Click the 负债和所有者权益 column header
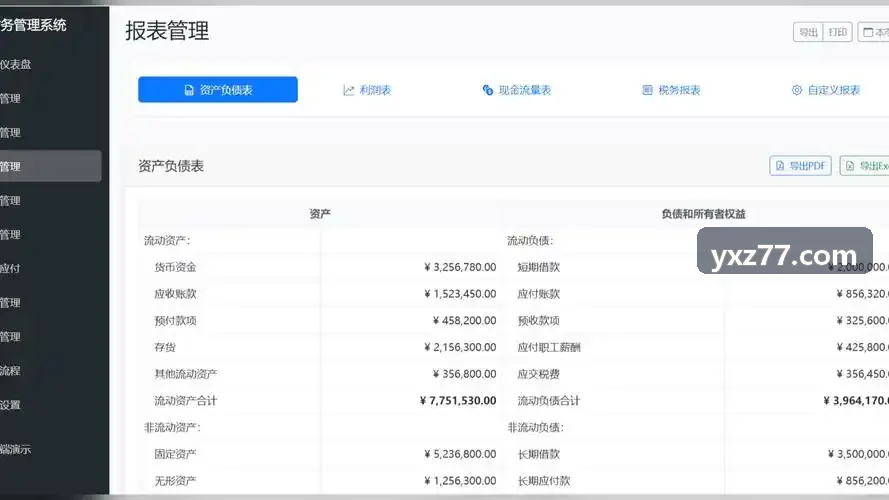Image resolution: width=889 pixels, height=500 pixels. (703, 214)
